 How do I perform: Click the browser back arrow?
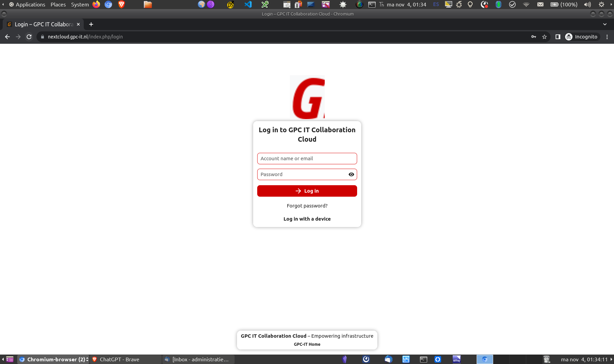[x=7, y=37]
